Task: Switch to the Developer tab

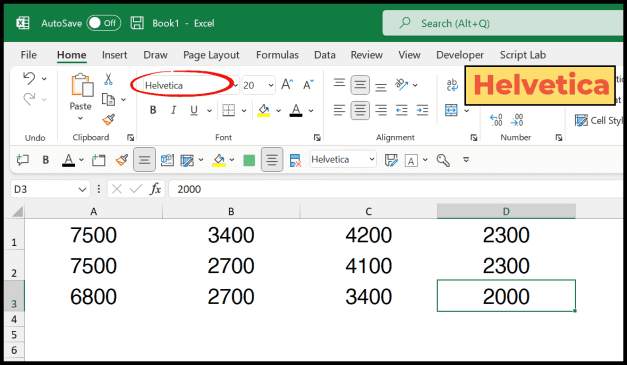Action: tap(460, 55)
